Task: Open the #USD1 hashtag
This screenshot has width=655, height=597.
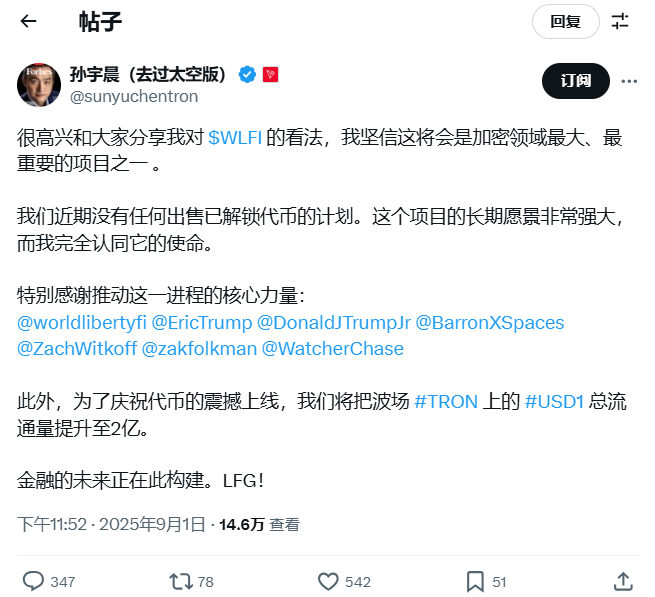Action: [554, 401]
